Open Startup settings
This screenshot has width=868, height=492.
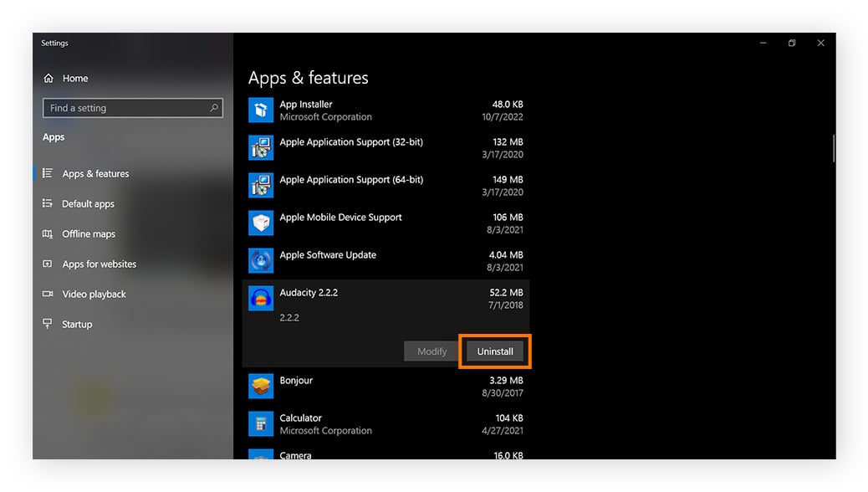point(75,324)
